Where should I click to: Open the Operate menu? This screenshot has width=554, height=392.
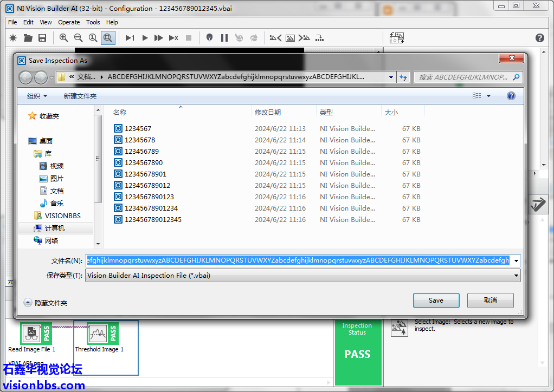[x=69, y=22]
